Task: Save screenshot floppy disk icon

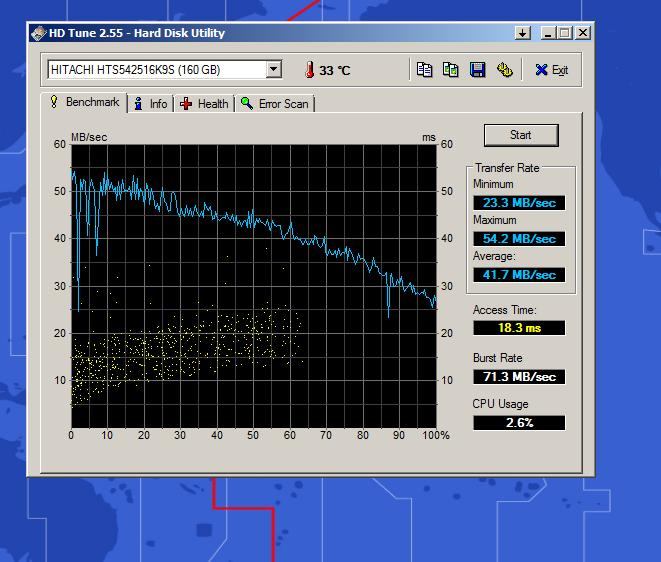Action: pyautogui.click(x=477, y=70)
